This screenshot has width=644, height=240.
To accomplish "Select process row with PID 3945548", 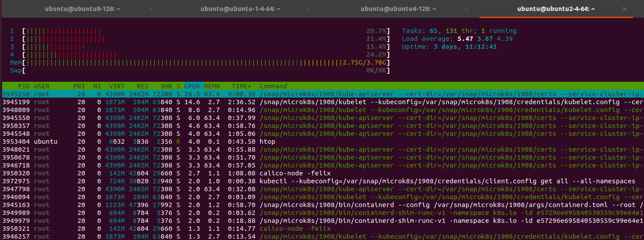I will (323, 134).
